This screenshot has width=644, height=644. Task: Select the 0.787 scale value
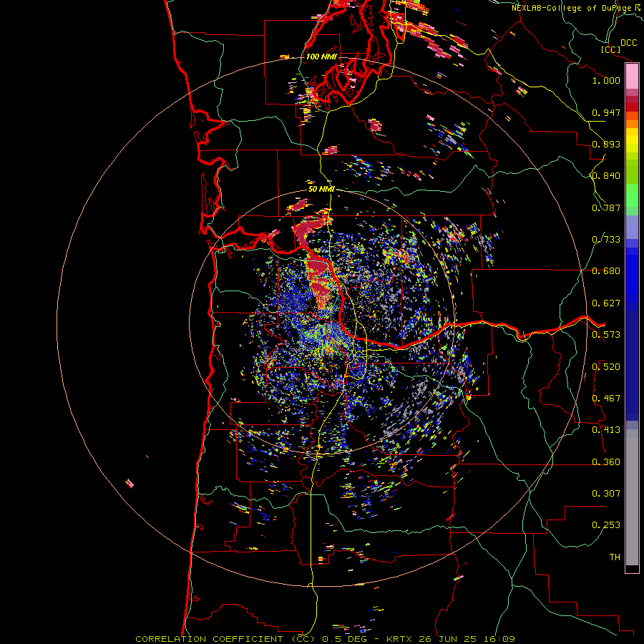[x=606, y=208]
